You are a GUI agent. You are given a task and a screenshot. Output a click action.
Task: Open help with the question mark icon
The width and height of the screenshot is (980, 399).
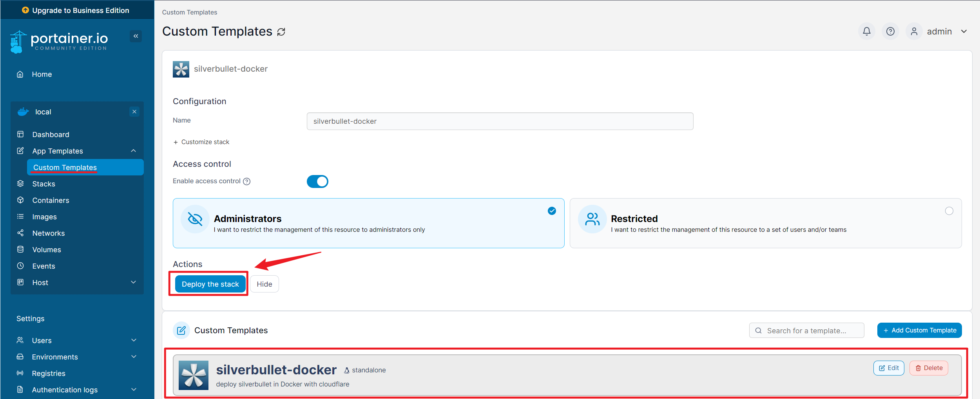click(890, 31)
